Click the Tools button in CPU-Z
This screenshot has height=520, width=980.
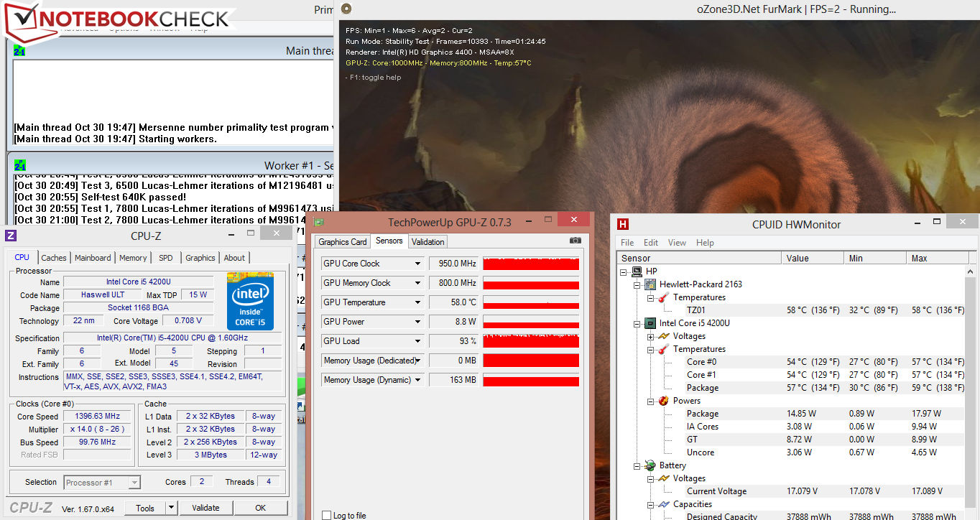tap(145, 508)
